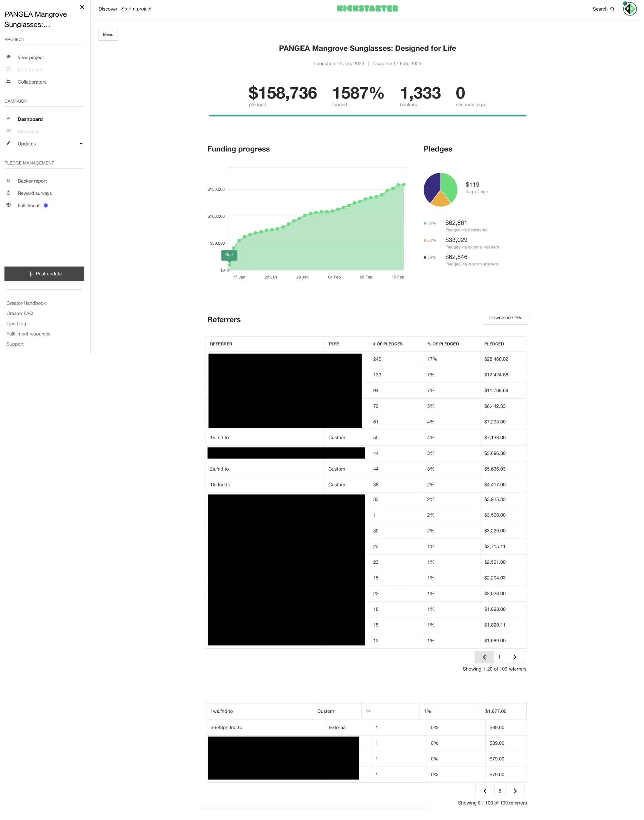The width and height of the screenshot is (644, 820).
Task: Click the Backer report bar chart icon
Action: point(8,181)
